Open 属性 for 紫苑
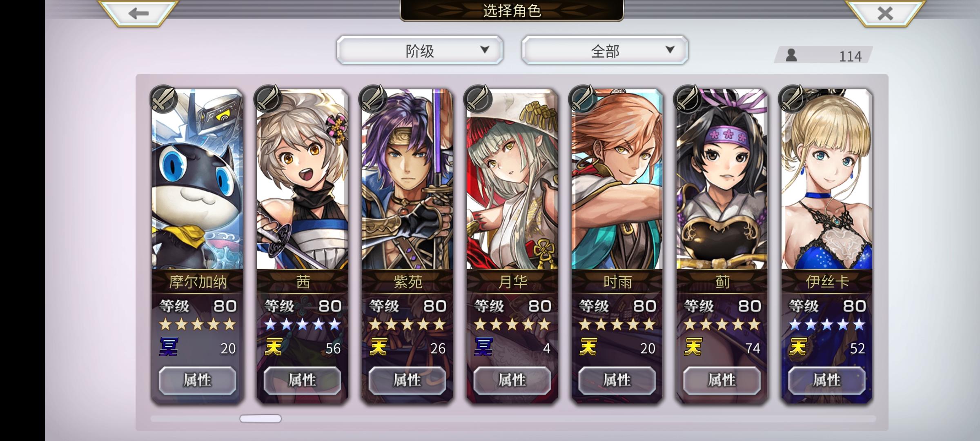 click(x=407, y=381)
